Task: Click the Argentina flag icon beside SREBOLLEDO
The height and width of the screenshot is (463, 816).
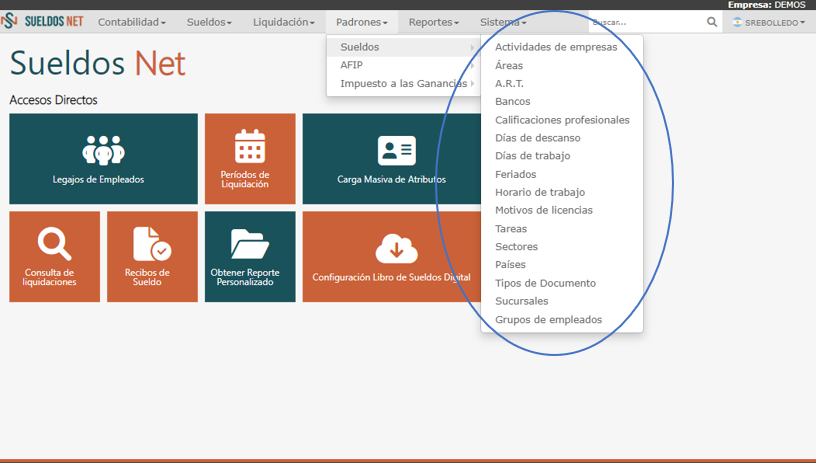Action: point(737,22)
